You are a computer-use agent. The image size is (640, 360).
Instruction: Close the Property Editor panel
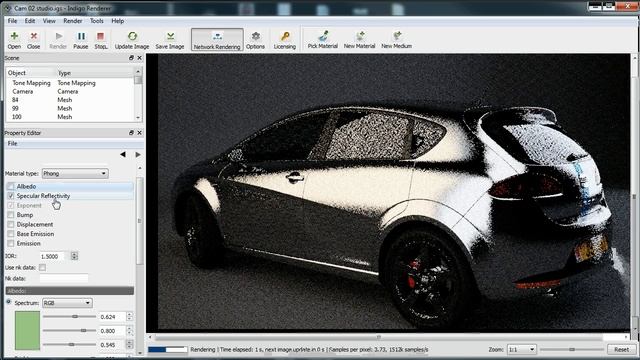click(139, 133)
